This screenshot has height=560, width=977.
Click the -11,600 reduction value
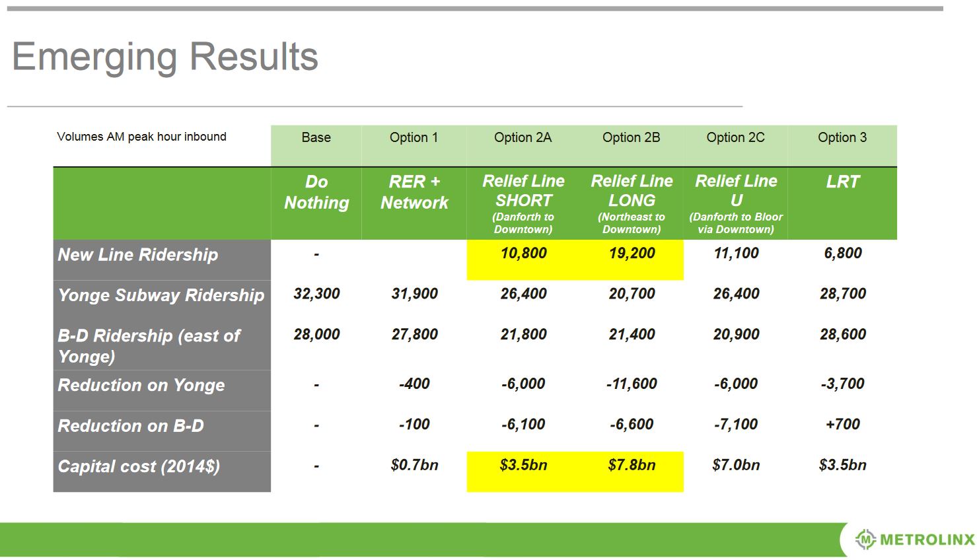632,384
